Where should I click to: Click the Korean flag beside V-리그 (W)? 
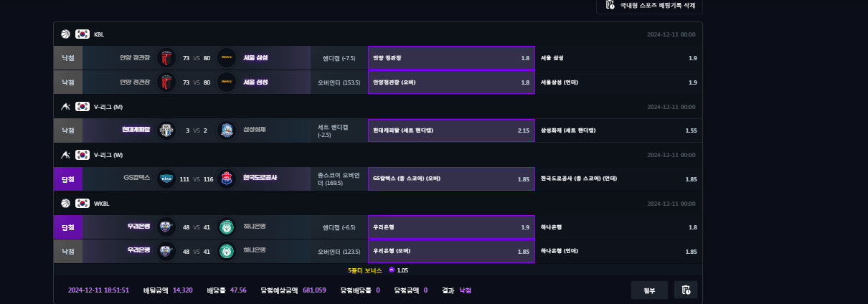[x=82, y=155]
